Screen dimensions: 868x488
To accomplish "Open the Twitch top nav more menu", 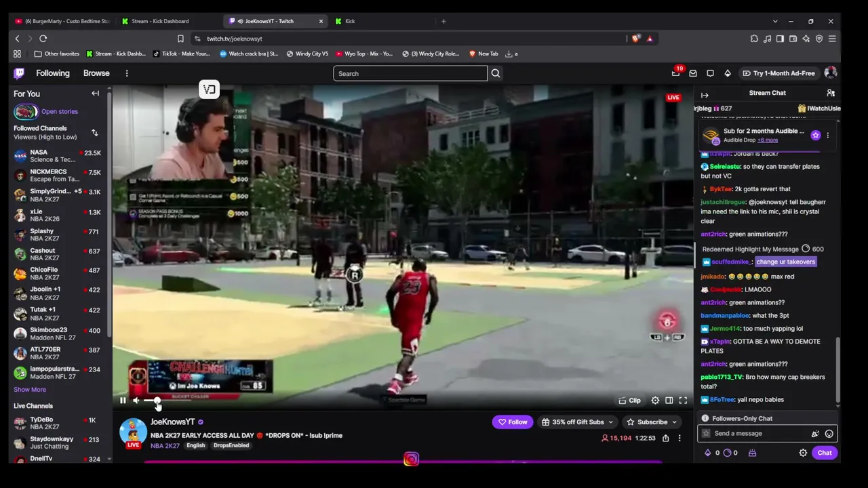I will 127,73.
